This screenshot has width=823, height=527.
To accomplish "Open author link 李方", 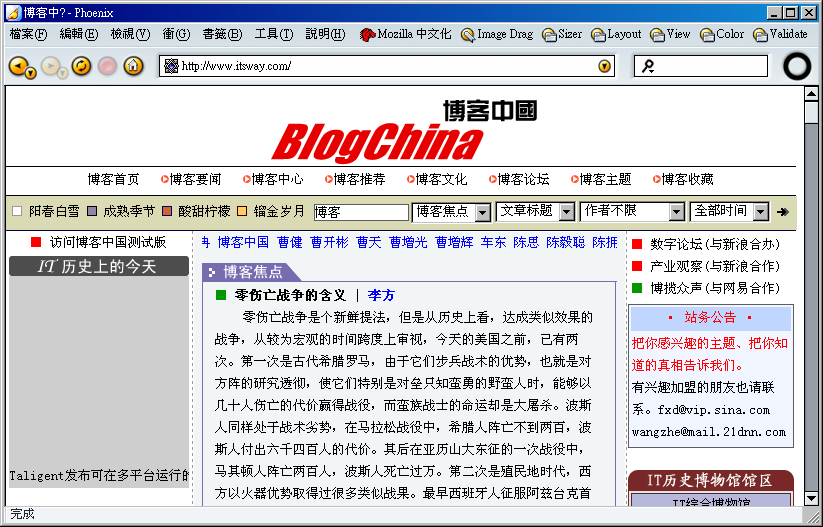I will 382,296.
